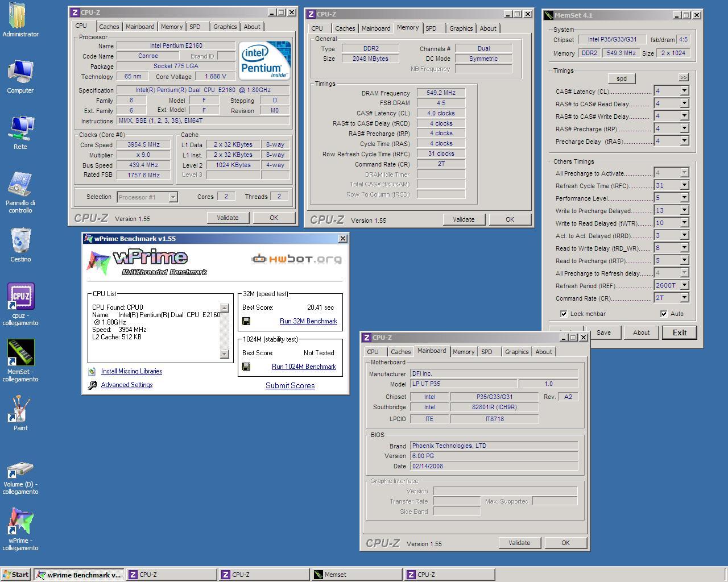Open the Command Rate (CR) dropdown in MemSet

pyautogui.click(x=684, y=298)
